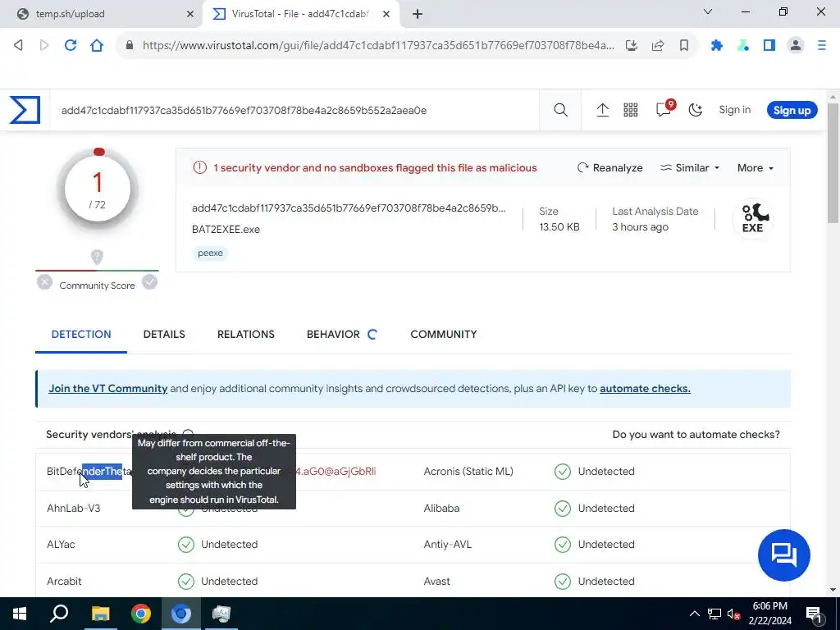Open the browser extensions puzzle icon
The width and height of the screenshot is (840, 630).
[717, 46]
